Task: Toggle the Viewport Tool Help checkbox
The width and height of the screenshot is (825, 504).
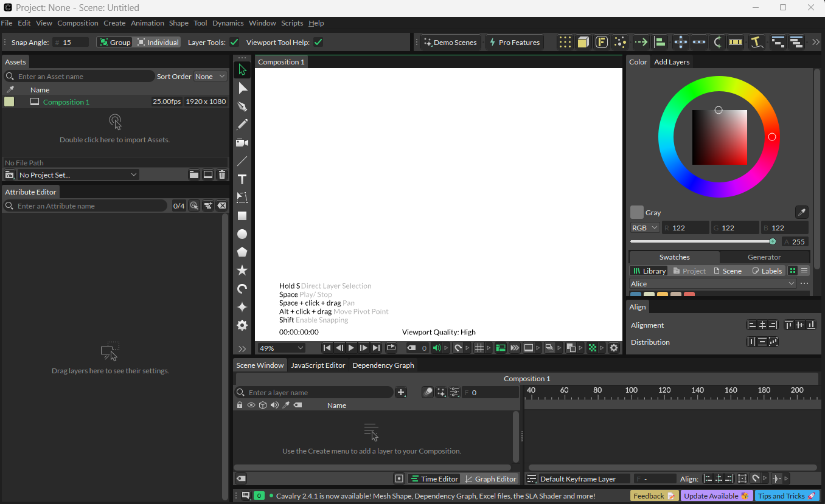Action: pos(318,42)
